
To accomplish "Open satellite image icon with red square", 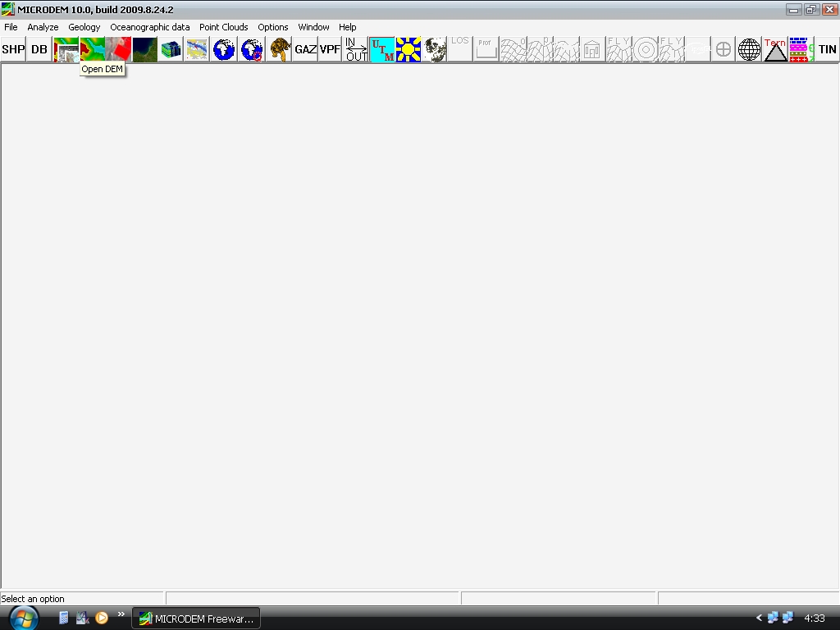I will click(x=118, y=49).
